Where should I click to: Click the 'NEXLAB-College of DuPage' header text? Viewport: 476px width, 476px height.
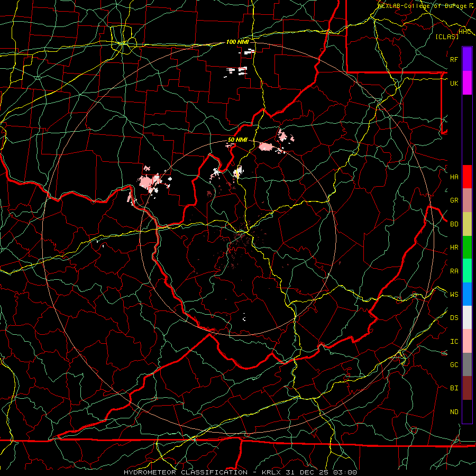click(x=422, y=6)
